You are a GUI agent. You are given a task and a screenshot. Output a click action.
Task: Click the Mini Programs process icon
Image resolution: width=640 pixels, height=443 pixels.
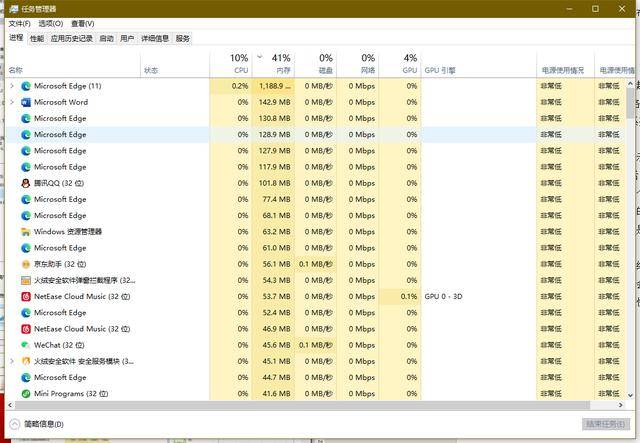click(26, 394)
